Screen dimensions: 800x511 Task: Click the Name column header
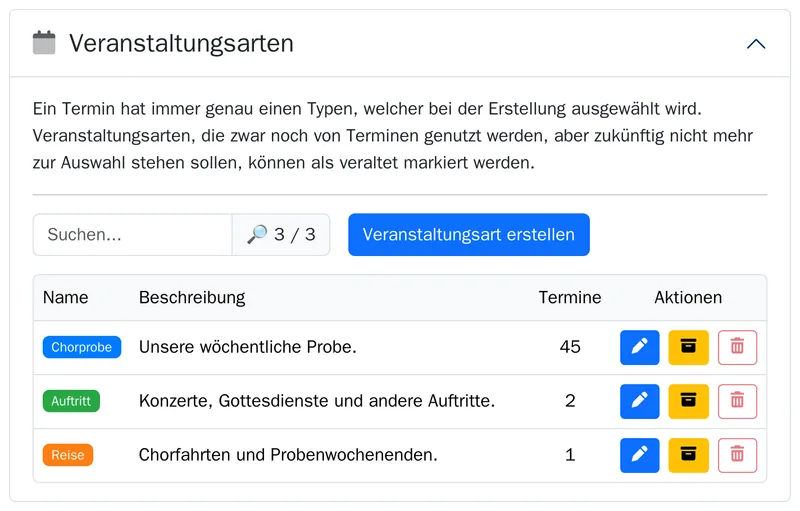(x=65, y=297)
